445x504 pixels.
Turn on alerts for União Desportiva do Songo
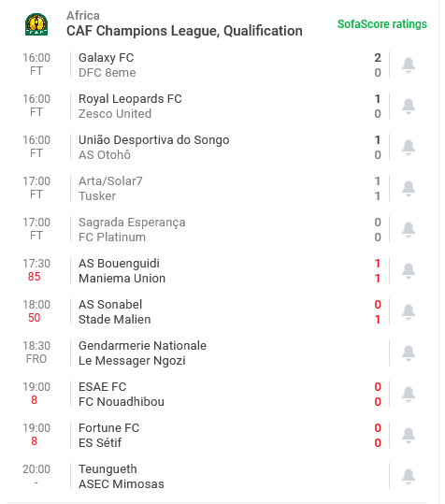409,147
